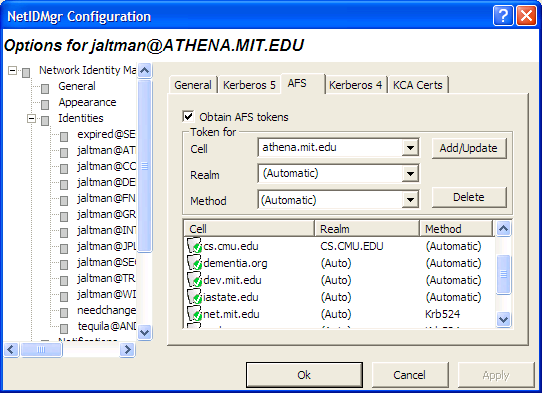
Task: Open the Method dropdown list
Action: coord(410,199)
